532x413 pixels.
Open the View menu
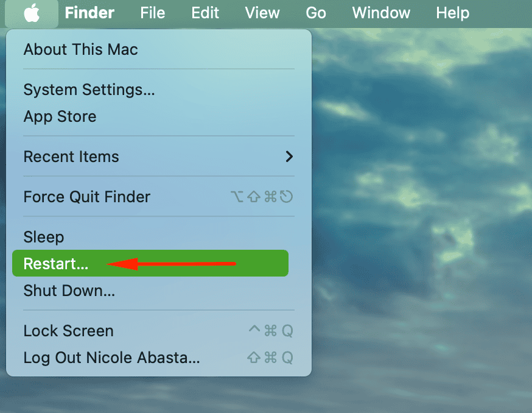coord(263,13)
